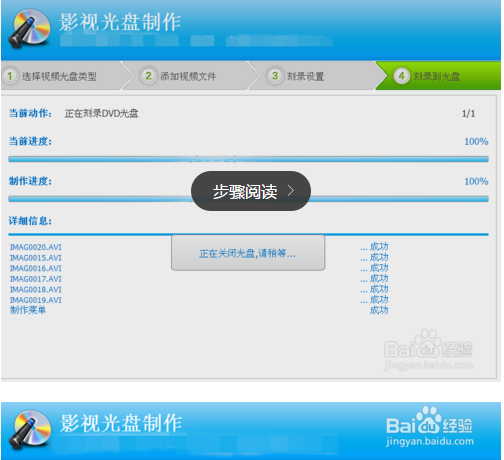Viewport: 504px width, 460px height.
Task: Click the 步骤阅读 overlay button
Action: [x=251, y=191]
